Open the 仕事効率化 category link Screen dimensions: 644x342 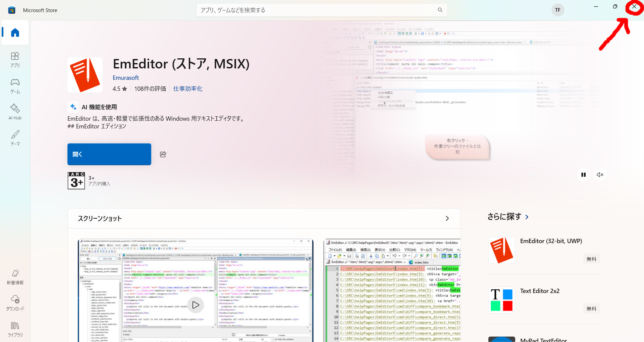click(188, 89)
